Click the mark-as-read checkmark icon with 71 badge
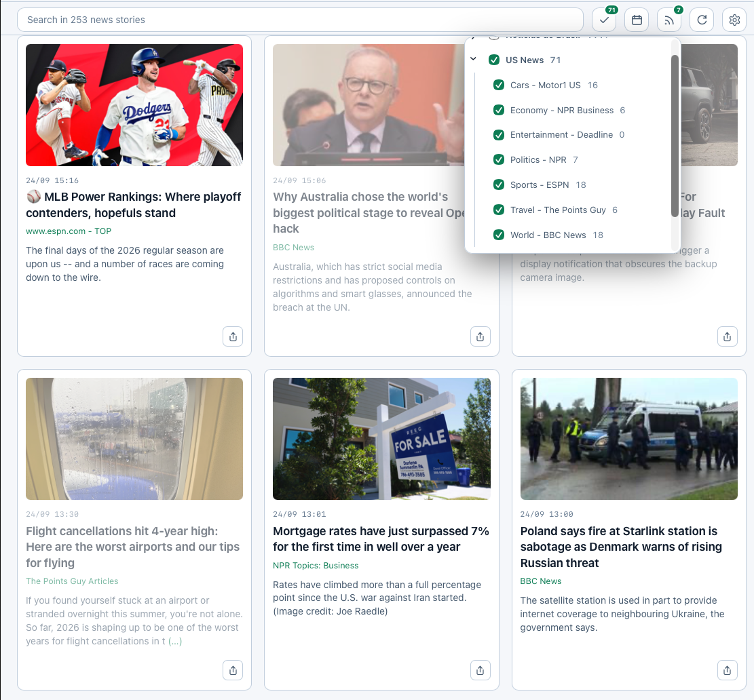The width and height of the screenshot is (754, 700). (604, 20)
